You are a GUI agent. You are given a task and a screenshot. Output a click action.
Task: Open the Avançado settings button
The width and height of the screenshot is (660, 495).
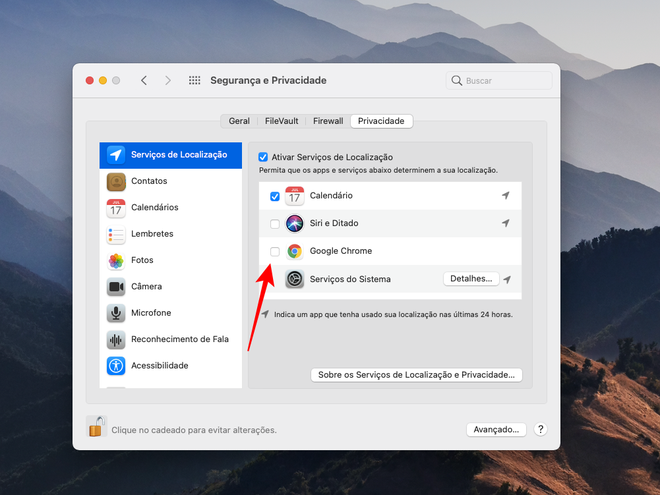(x=496, y=429)
